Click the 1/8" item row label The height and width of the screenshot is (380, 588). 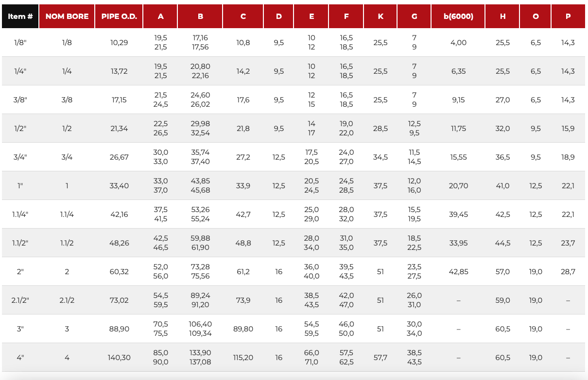click(x=20, y=43)
